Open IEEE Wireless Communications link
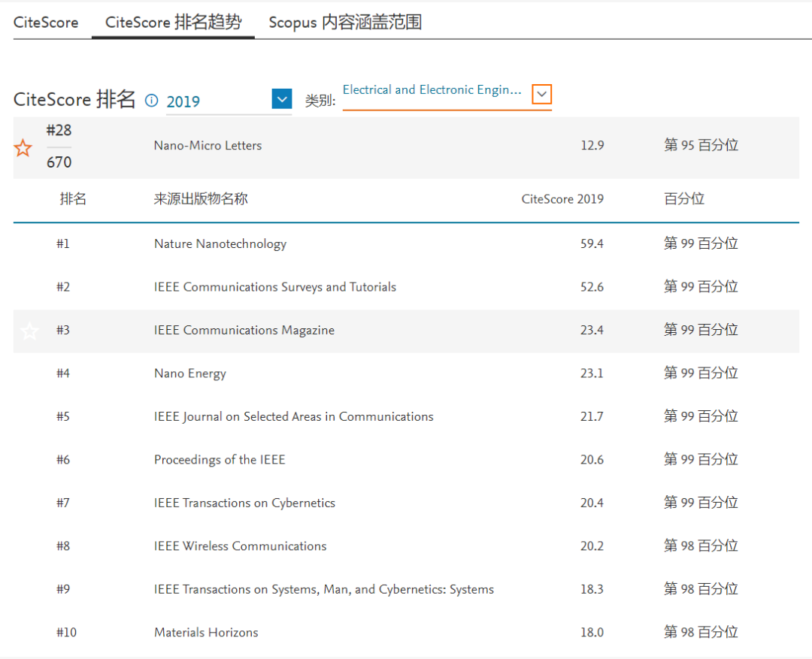 (x=241, y=546)
